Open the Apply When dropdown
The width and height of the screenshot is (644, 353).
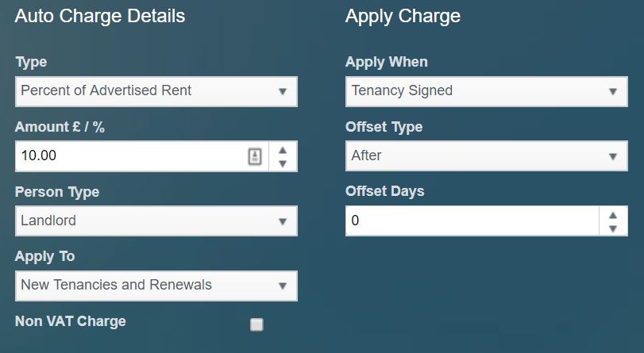pos(475,91)
